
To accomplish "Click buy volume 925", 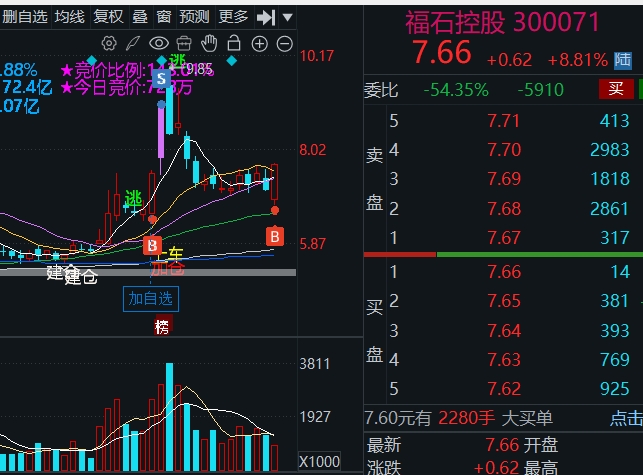I will pos(614,389).
